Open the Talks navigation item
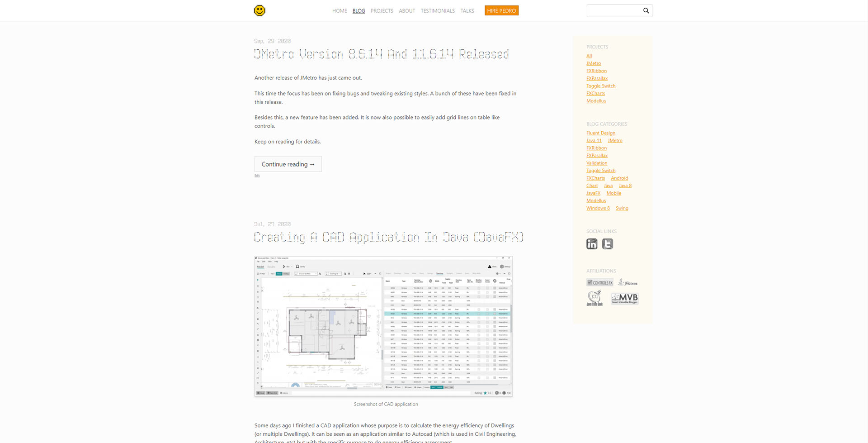The width and height of the screenshot is (868, 443). [467, 11]
